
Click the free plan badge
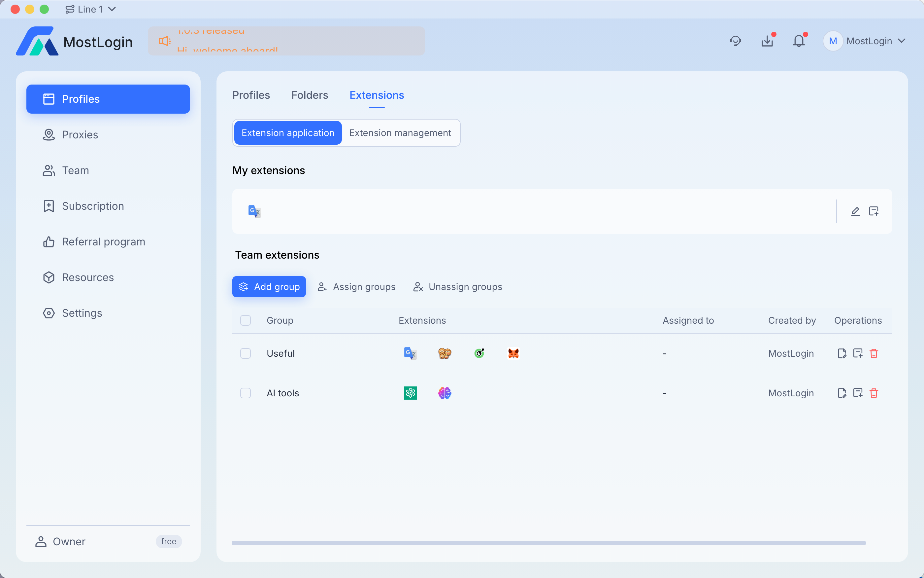coord(169,541)
